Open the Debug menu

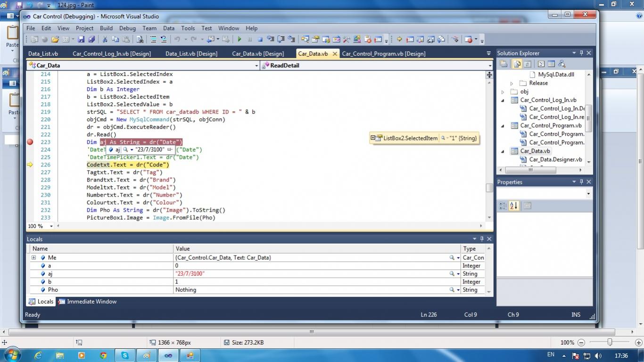tap(127, 28)
